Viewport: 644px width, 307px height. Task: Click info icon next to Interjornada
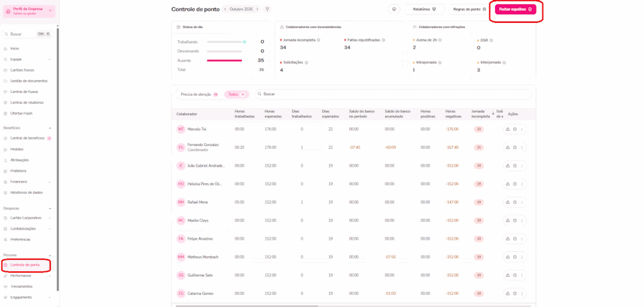(x=504, y=62)
